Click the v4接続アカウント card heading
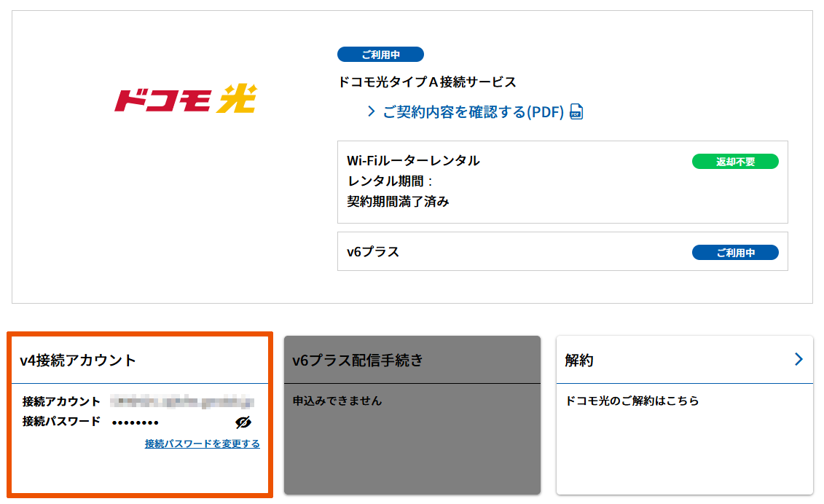The image size is (824, 504). pos(78,361)
